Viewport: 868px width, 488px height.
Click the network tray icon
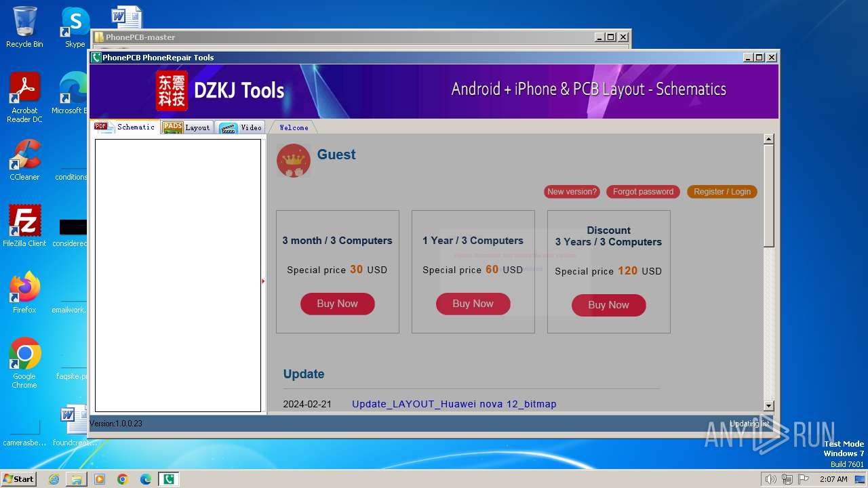pos(787,479)
